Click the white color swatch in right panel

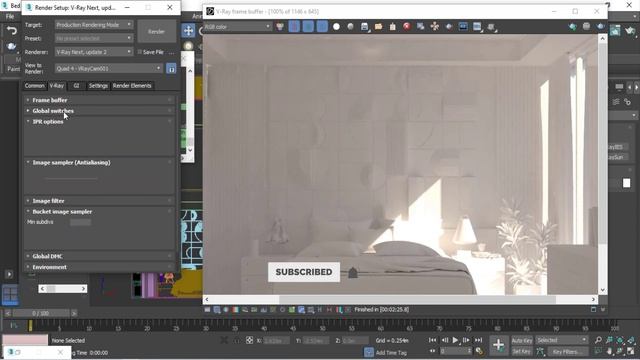coord(627,183)
